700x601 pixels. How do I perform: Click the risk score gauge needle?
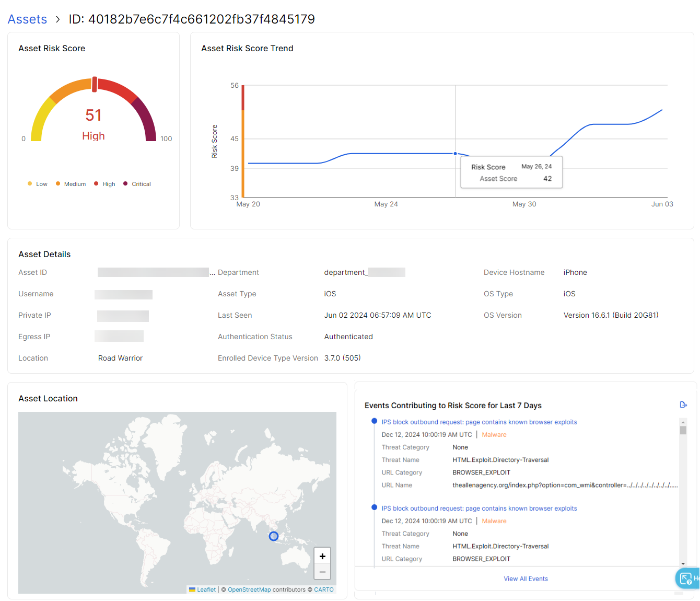click(x=95, y=84)
